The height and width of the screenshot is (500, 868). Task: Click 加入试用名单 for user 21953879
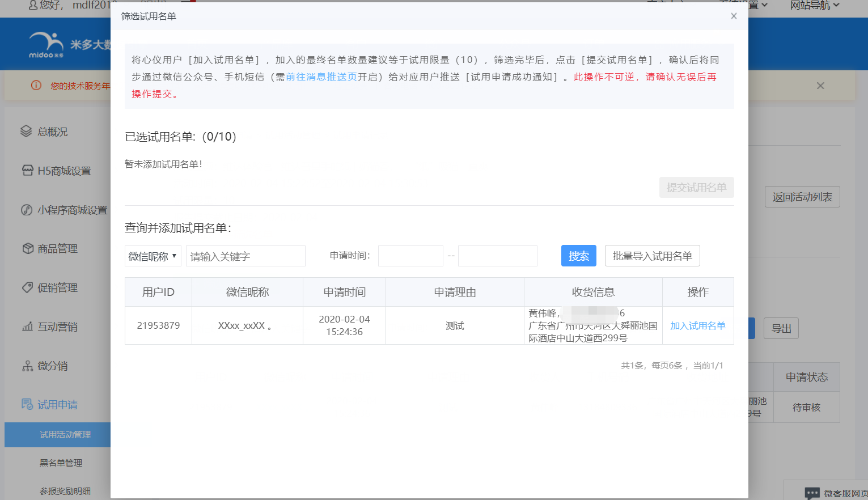698,326
